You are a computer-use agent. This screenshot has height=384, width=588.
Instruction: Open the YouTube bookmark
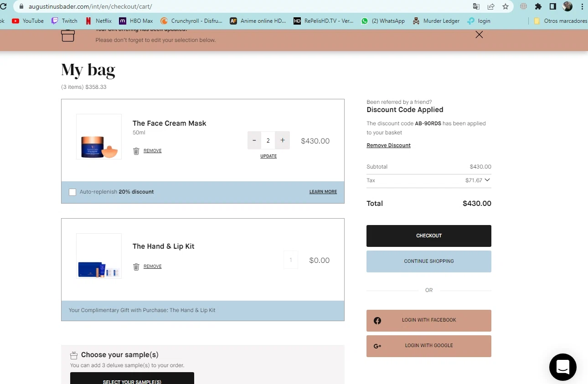(28, 21)
